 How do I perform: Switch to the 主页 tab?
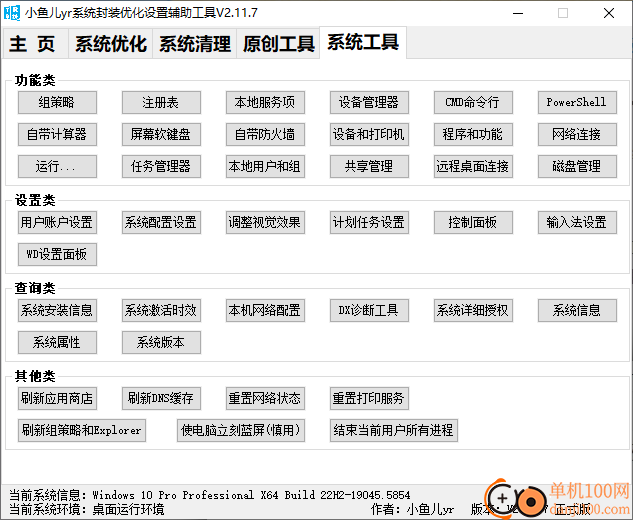pos(35,44)
